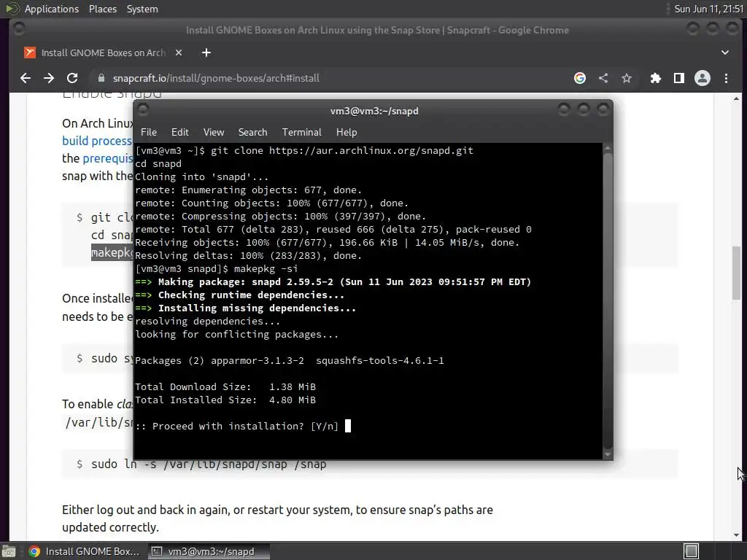Click the terminal title 'vm3@vm3:~/snapd'
Viewport: 747px width, 560px height.
coord(374,111)
